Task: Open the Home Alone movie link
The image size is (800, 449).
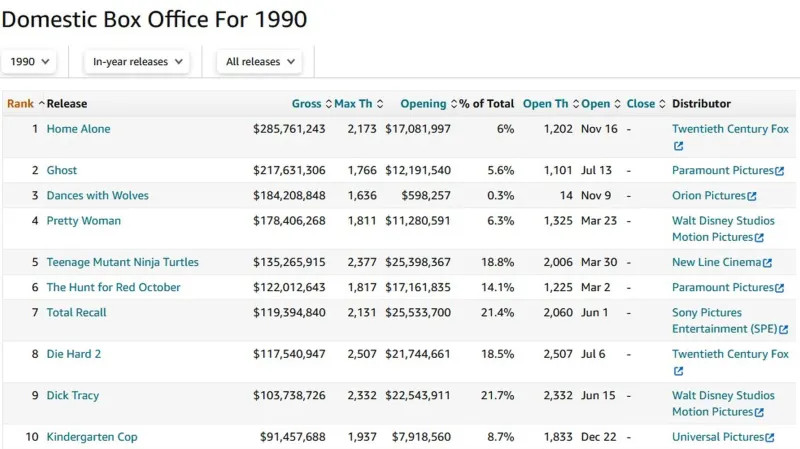Action: click(x=78, y=129)
